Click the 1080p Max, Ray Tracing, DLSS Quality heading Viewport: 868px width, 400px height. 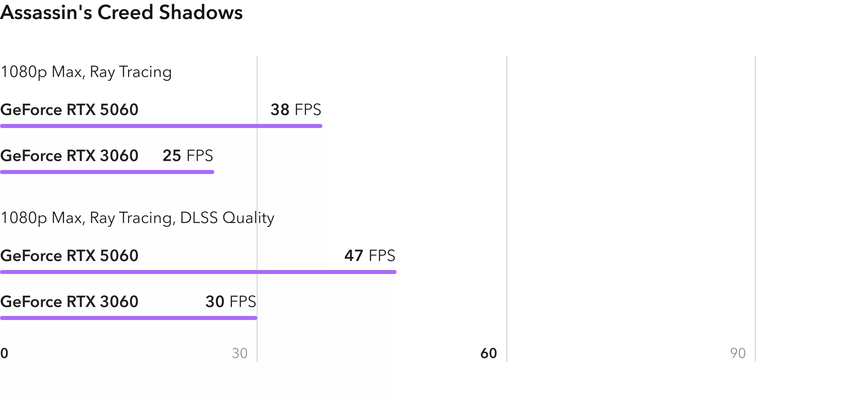[x=137, y=218]
